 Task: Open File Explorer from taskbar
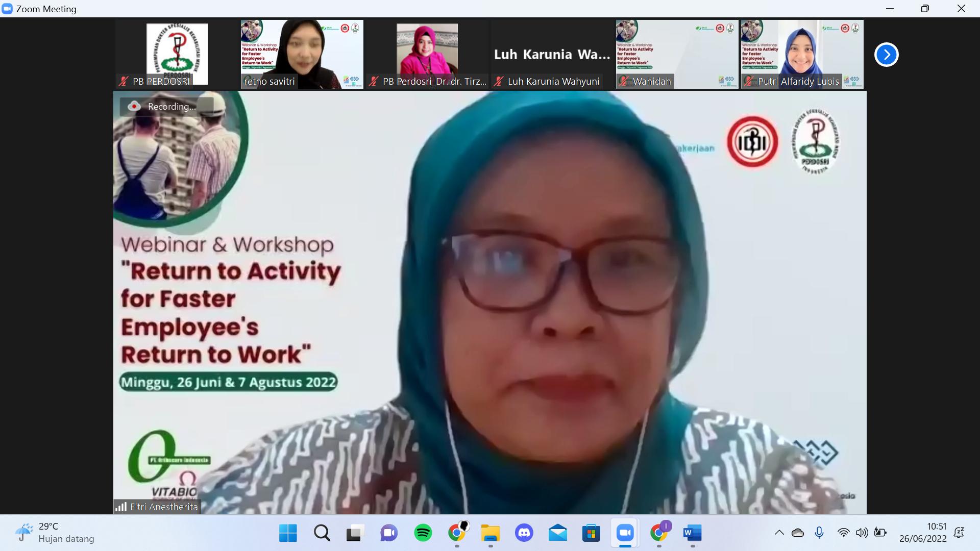coord(490,533)
